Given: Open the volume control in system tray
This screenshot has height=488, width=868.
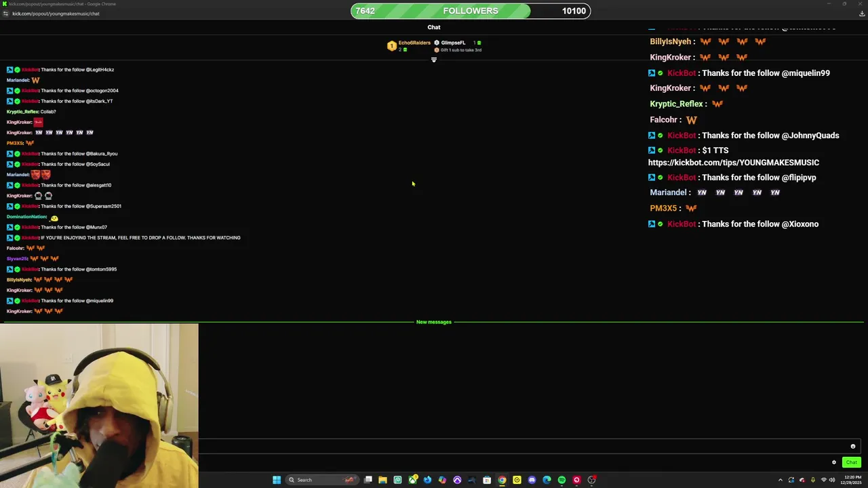Looking at the screenshot, I should tap(832, 480).
